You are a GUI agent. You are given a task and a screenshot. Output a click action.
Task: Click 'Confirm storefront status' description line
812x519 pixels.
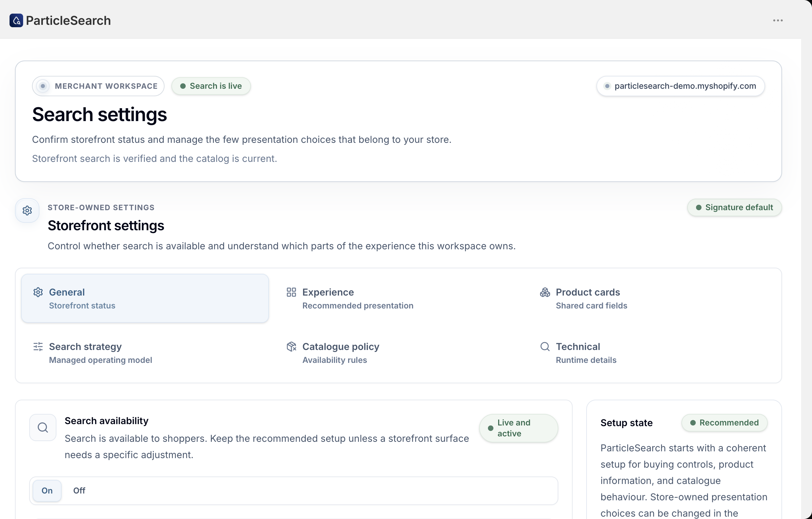tap(242, 139)
